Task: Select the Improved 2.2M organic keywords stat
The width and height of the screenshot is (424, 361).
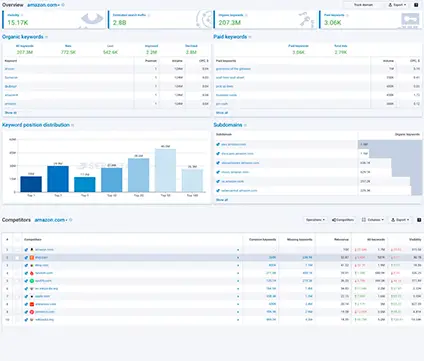Action: 151,49
